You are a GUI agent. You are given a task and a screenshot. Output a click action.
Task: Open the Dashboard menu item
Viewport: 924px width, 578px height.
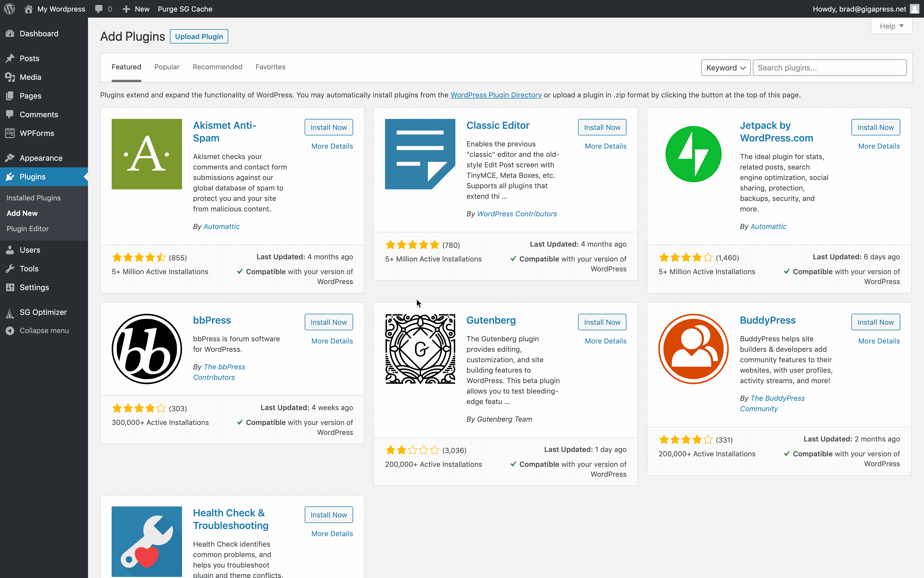coord(44,34)
